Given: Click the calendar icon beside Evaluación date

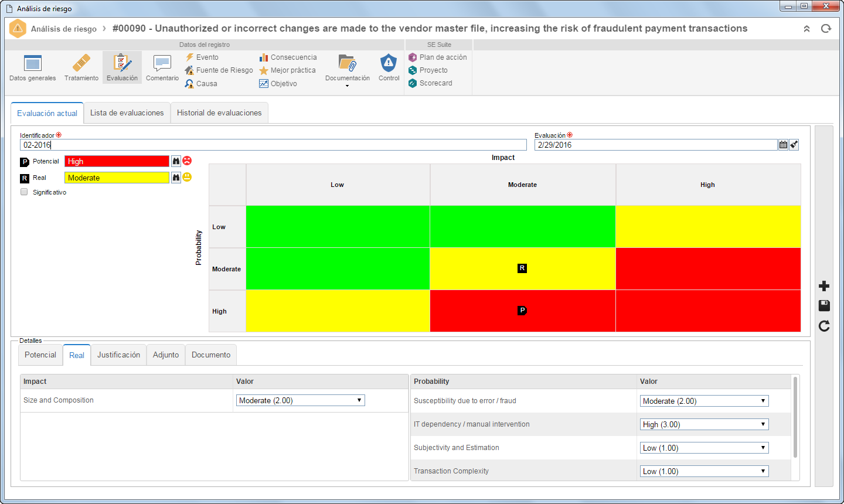Looking at the screenshot, I should 783,145.
